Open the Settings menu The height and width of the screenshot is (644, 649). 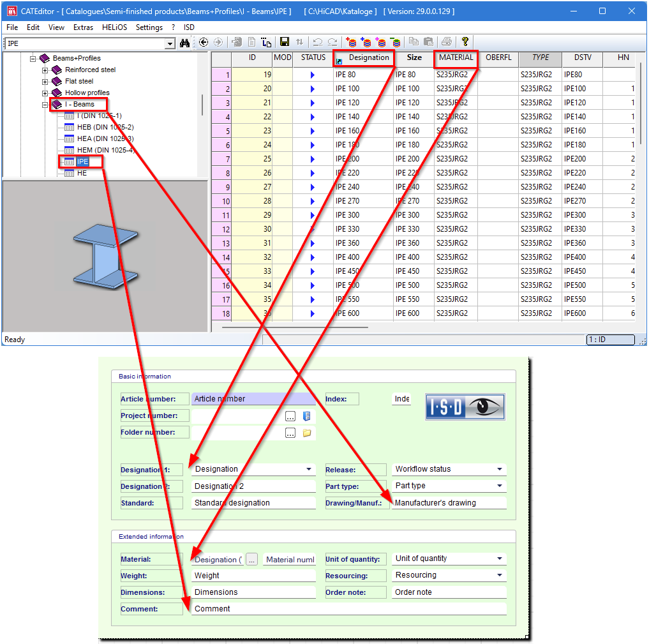tap(149, 27)
